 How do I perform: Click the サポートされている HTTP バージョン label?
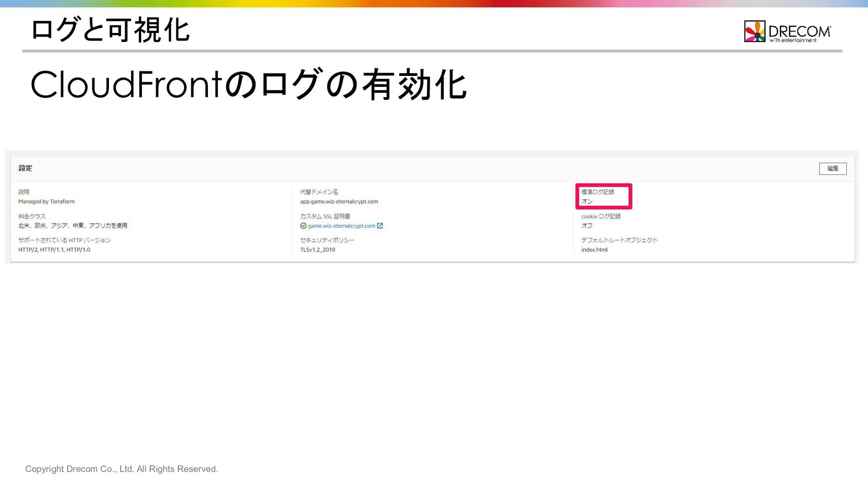click(65, 240)
